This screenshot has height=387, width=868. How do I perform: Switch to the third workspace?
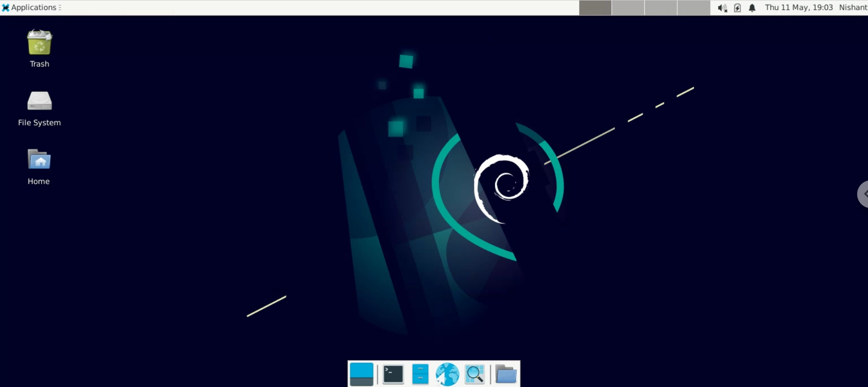pos(660,8)
